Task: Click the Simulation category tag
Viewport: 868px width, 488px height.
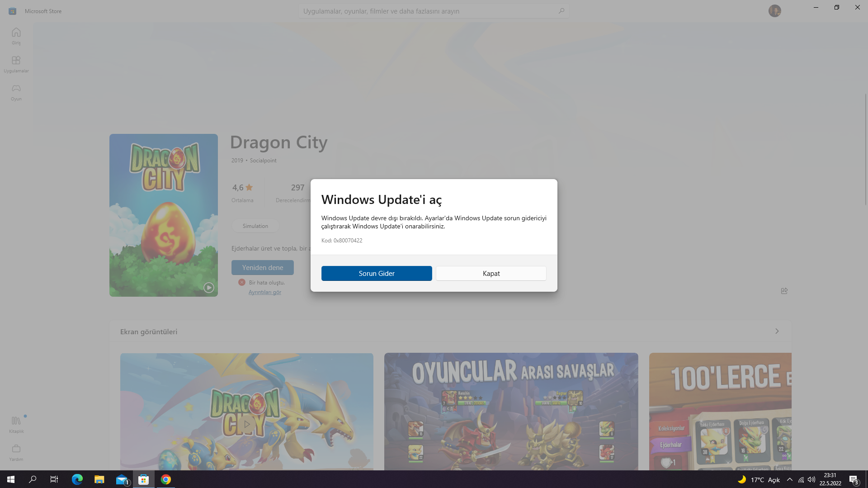Action: click(x=255, y=226)
